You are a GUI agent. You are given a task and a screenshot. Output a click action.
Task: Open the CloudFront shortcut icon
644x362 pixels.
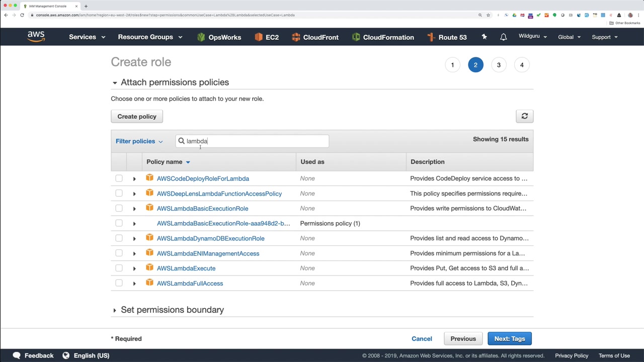tap(296, 37)
